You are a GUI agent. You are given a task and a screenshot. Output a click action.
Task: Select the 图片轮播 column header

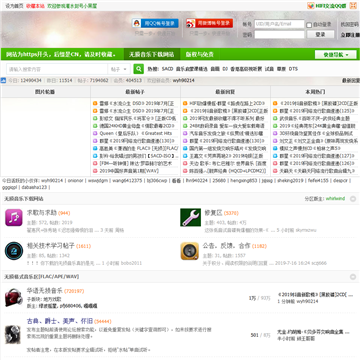coord(45,92)
